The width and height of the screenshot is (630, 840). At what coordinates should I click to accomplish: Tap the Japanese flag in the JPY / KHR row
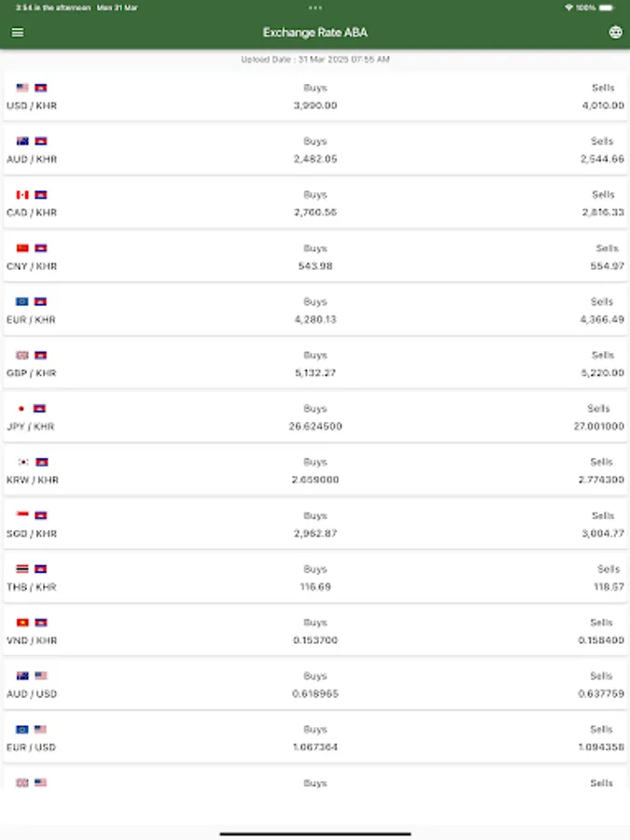pyautogui.click(x=22, y=409)
